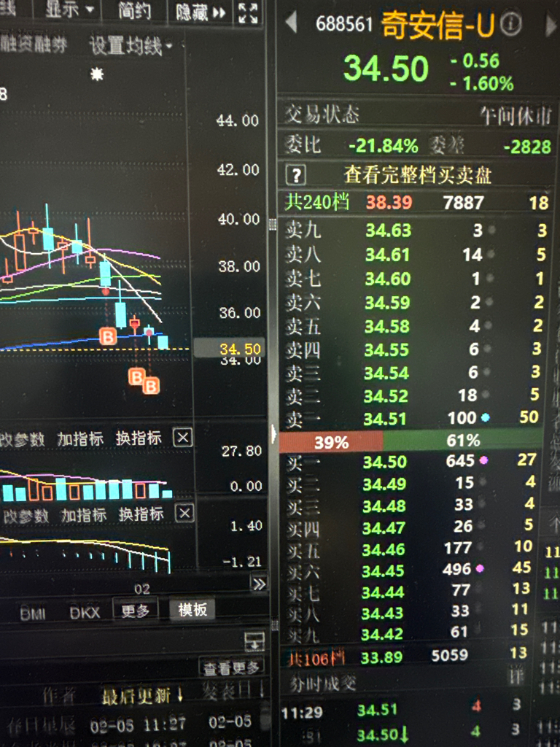Click 查看更多 button
This screenshot has height=747, width=560.
point(231,668)
